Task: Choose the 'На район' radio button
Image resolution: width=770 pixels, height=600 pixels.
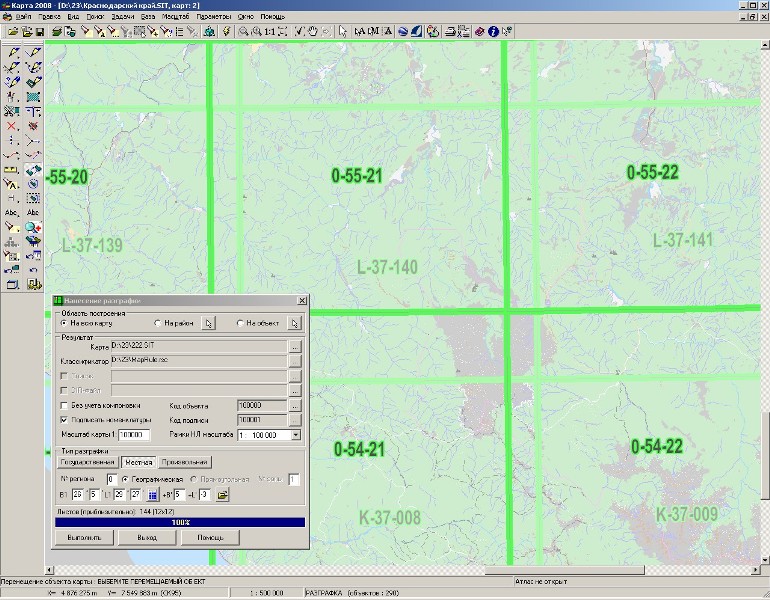Action: coord(158,323)
